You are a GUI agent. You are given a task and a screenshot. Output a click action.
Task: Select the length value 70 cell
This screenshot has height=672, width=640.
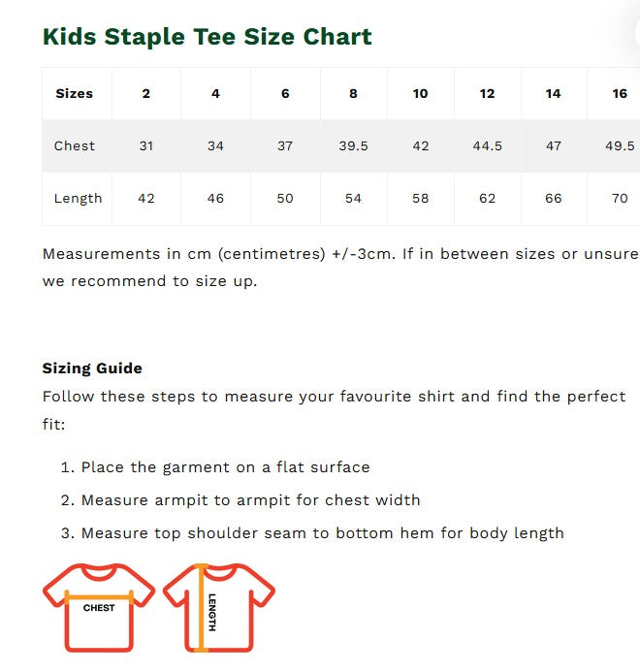tap(620, 199)
